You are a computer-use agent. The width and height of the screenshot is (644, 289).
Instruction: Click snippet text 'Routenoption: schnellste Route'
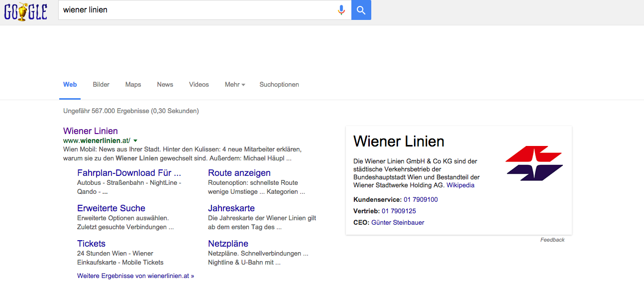tap(253, 183)
